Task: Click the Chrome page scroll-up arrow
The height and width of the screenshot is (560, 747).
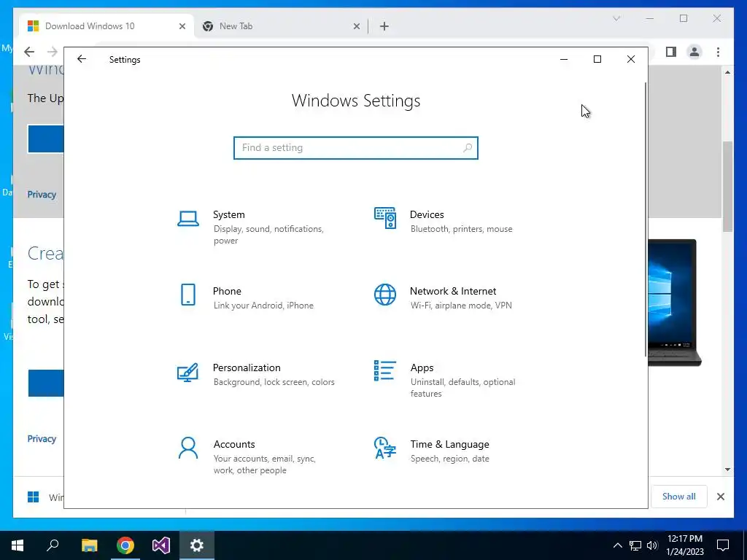Action: [x=727, y=72]
